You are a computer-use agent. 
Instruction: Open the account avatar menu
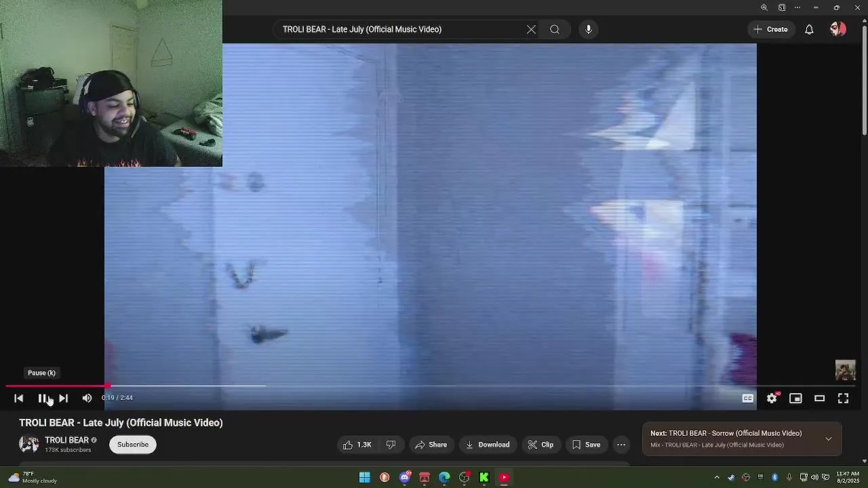pos(838,29)
